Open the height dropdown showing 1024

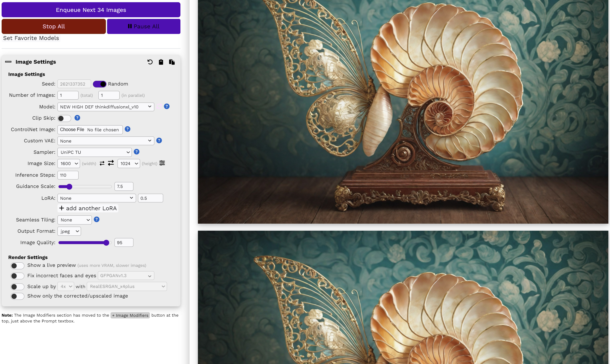[129, 163]
